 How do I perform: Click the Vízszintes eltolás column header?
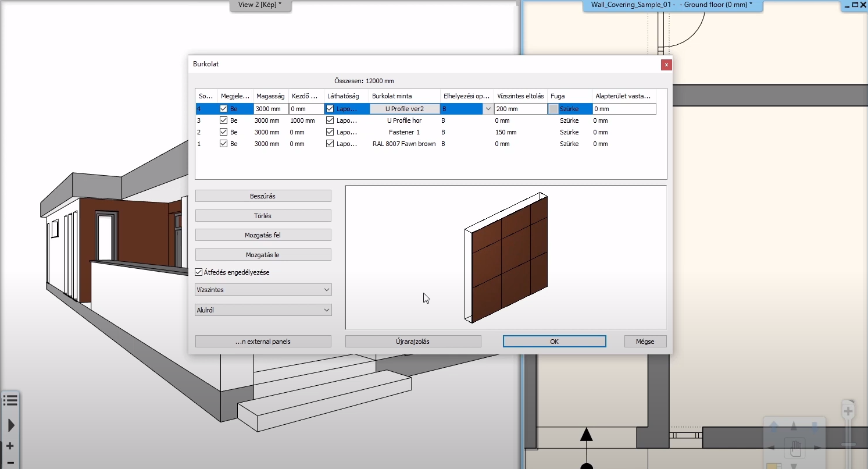coord(520,96)
